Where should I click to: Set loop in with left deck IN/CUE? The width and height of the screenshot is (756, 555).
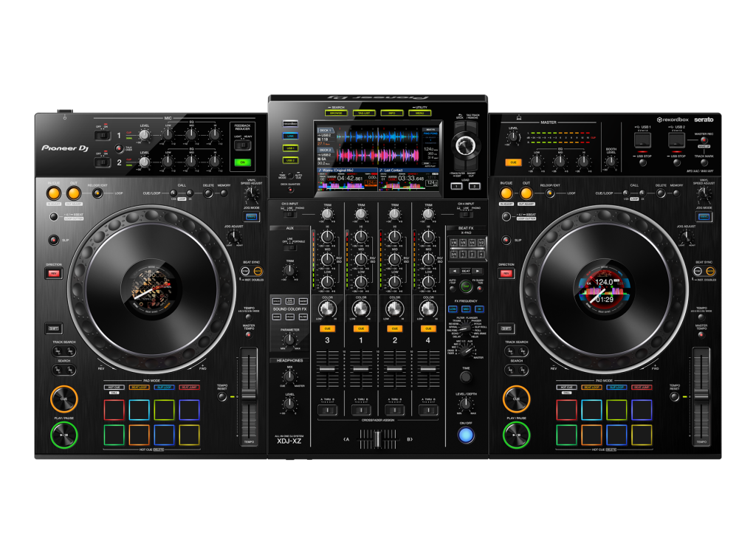pyautogui.click(x=53, y=193)
